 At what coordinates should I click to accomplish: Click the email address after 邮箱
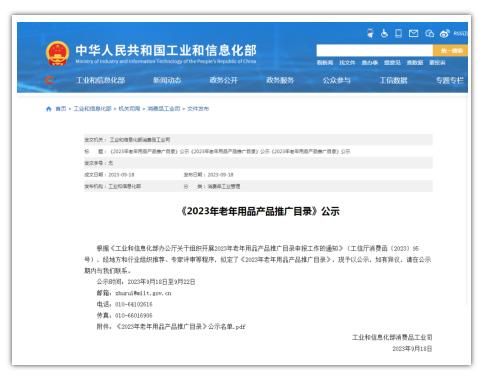pyautogui.click(x=143, y=293)
